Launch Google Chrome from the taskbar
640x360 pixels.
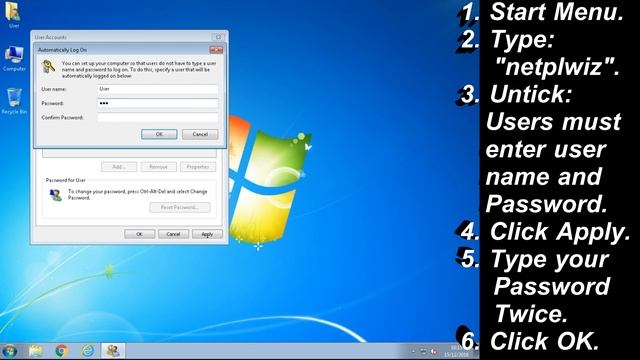pos(62,351)
